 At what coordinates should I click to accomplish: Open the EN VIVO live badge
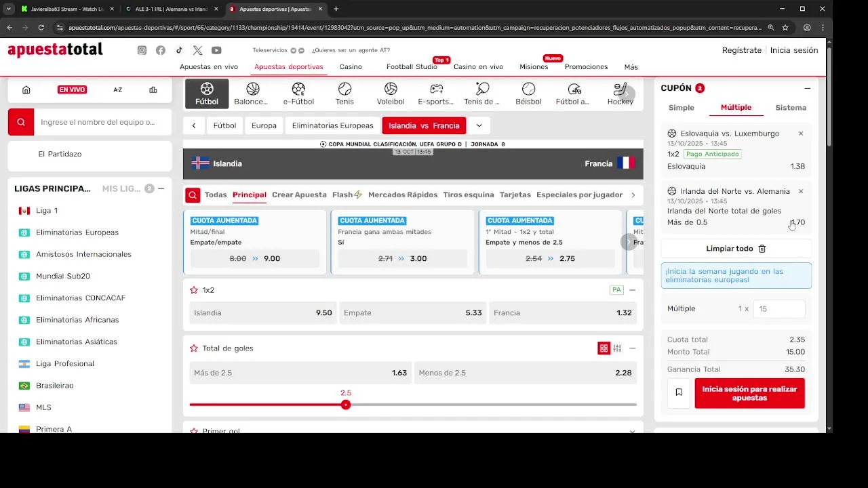[x=72, y=89]
